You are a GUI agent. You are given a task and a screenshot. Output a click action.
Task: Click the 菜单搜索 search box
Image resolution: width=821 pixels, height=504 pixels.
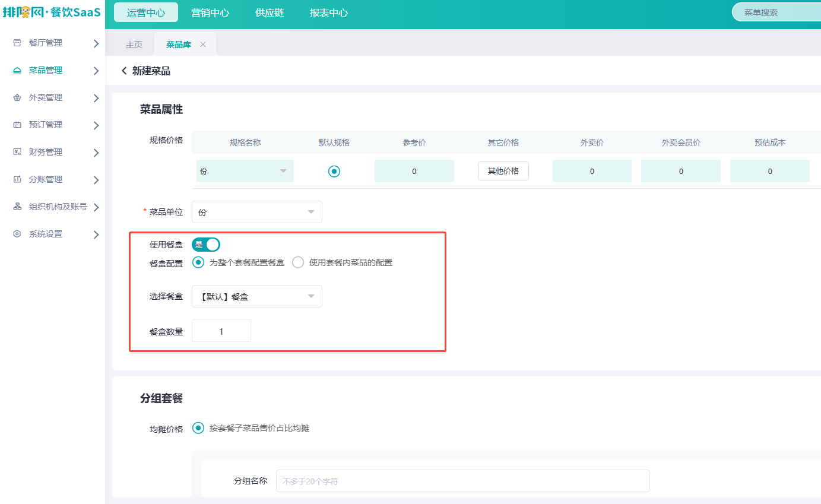click(x=778, y=12)
